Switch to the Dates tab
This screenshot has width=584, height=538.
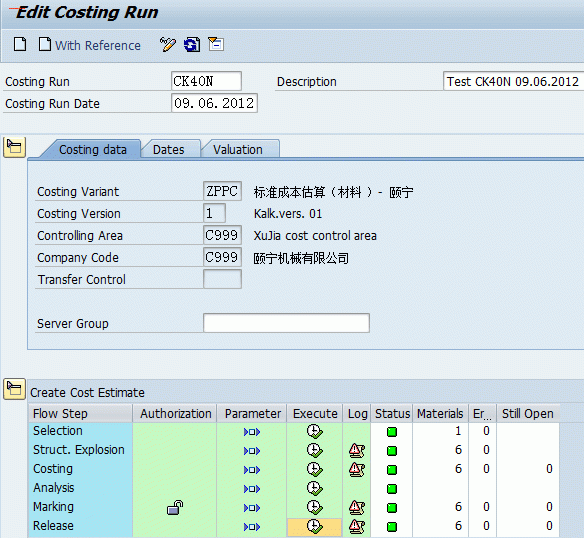(x=169, y=149)
